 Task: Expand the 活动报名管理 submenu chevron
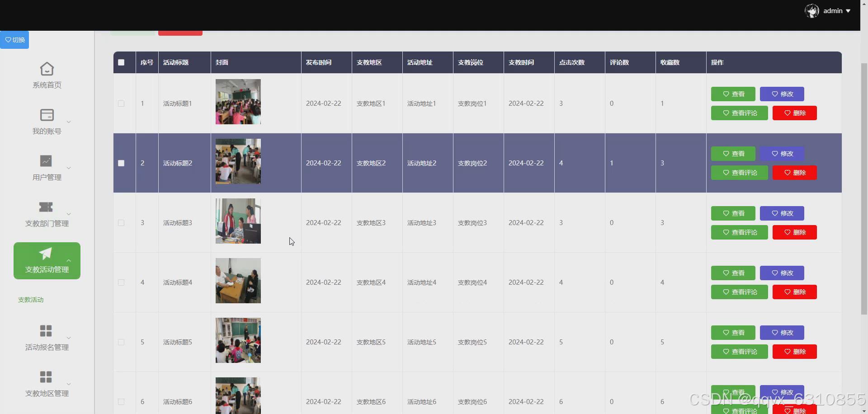pos(69,338)
